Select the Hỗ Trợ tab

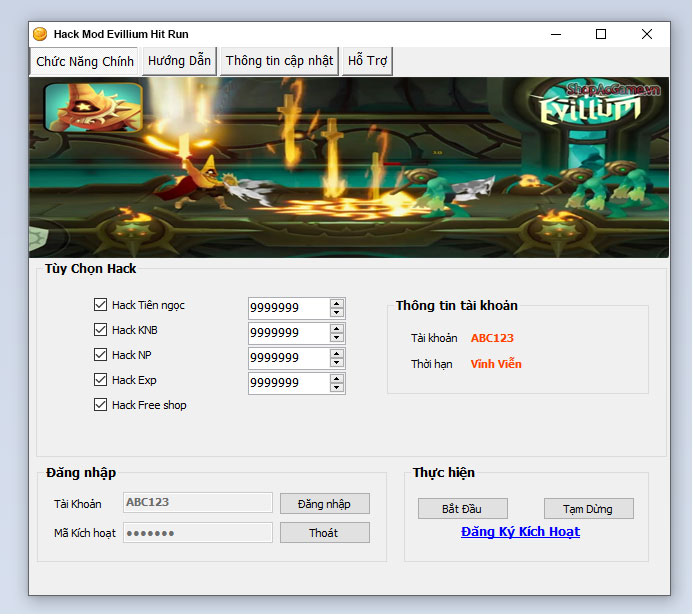[x=367, y=61]
